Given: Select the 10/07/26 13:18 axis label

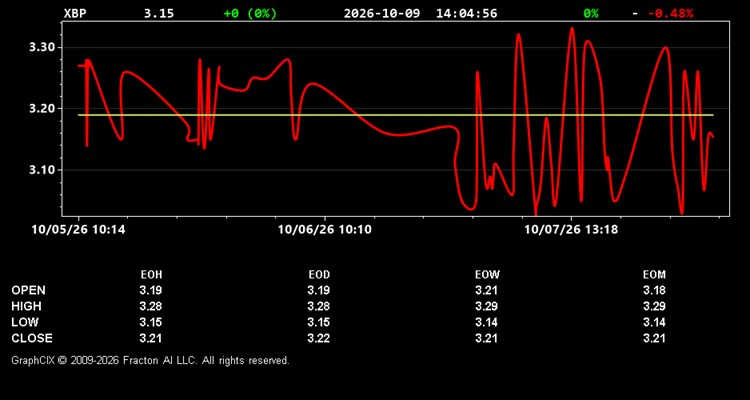Looking at the screenshot, I should 571,230.
